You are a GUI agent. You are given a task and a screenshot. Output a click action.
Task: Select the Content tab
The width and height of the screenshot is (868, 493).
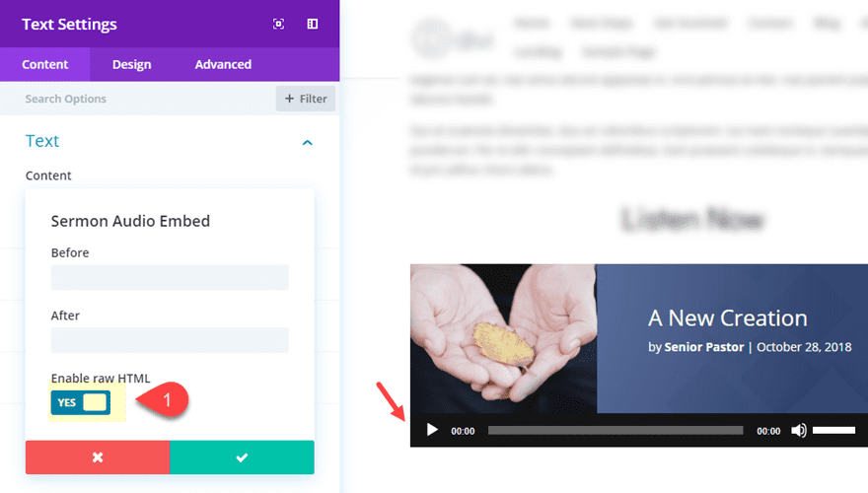pos(44,64)
